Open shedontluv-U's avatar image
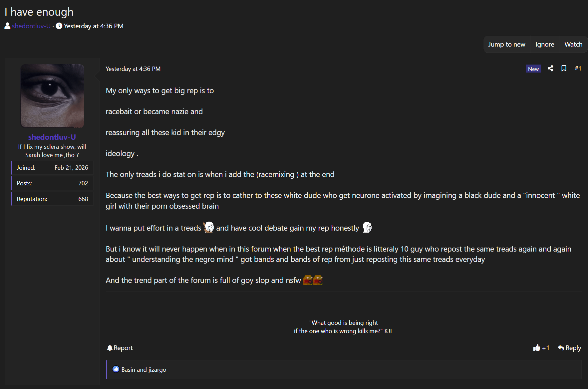This screenshot has height=389, width=588. pos(52,96)
